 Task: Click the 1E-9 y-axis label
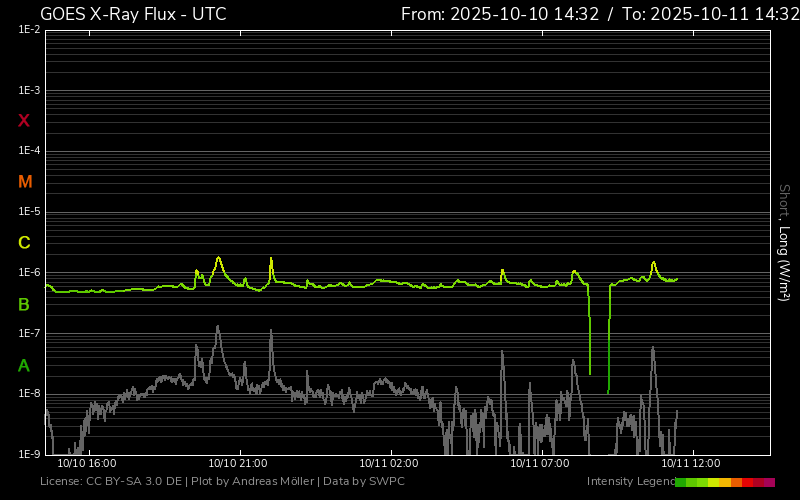pos(29,454)
